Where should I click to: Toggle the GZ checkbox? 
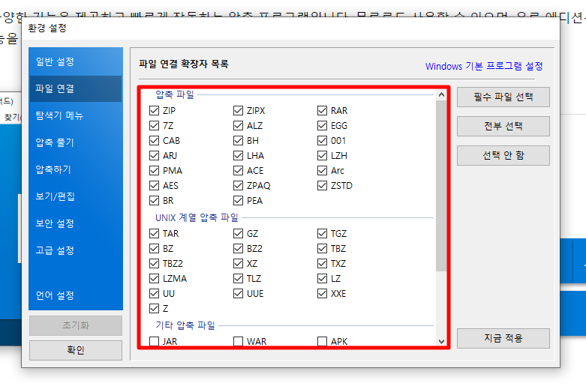pos(238,233)
